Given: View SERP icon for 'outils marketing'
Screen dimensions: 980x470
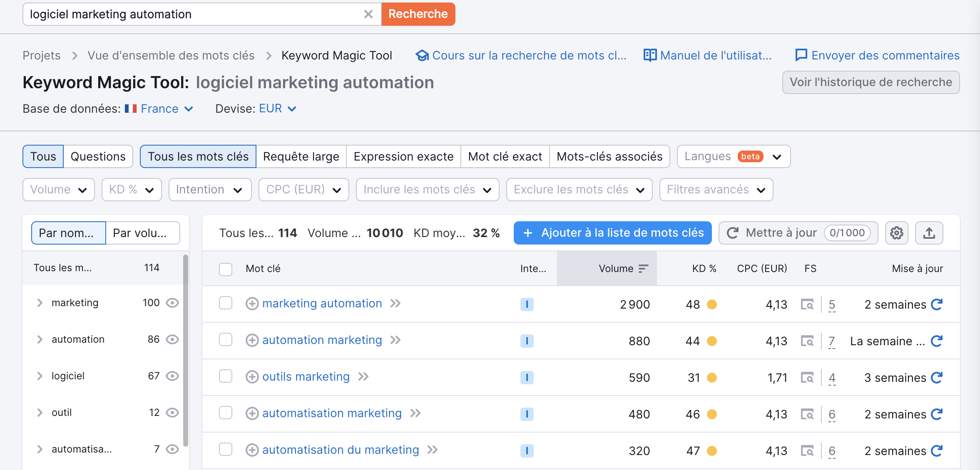Looking at the screenshot, I should [x=807, y=378].
